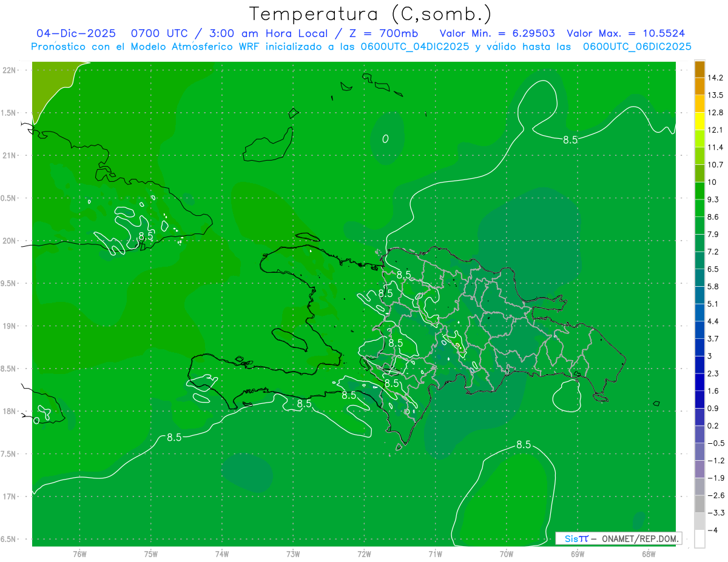The width and height of the screenshot is (728, 562).
Task: Click the '8.5' contour label over eastern Cuba
Action: point(146,236)
